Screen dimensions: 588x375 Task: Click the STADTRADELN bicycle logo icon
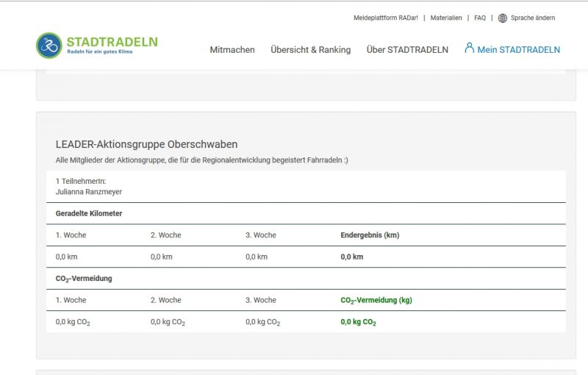pyautogui.click(x=49, y=46)
